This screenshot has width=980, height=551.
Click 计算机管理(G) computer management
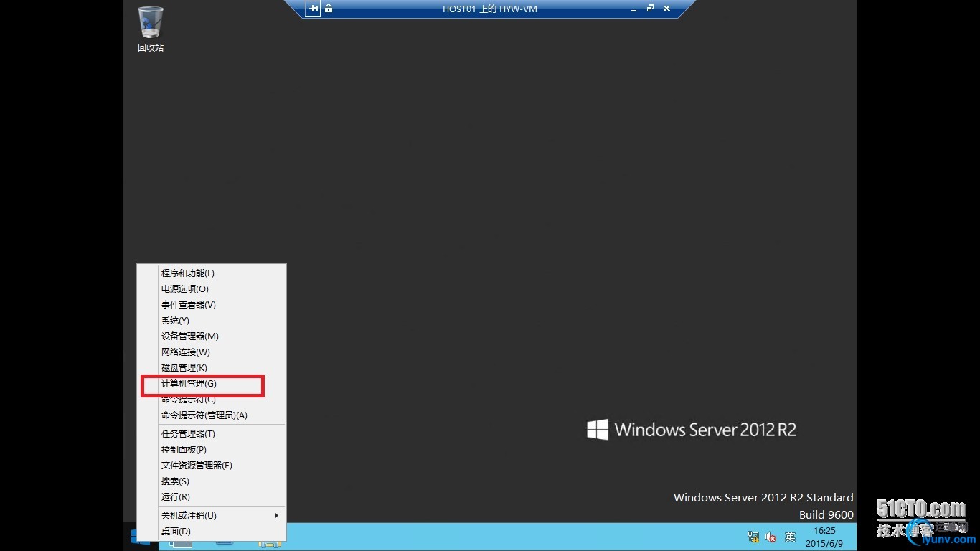point(212,384)
